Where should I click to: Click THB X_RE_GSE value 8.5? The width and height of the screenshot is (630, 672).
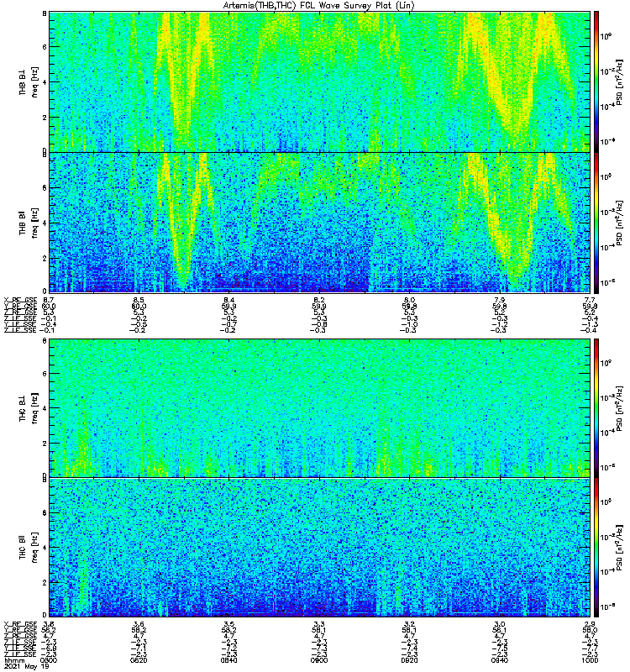pos(139,300)
